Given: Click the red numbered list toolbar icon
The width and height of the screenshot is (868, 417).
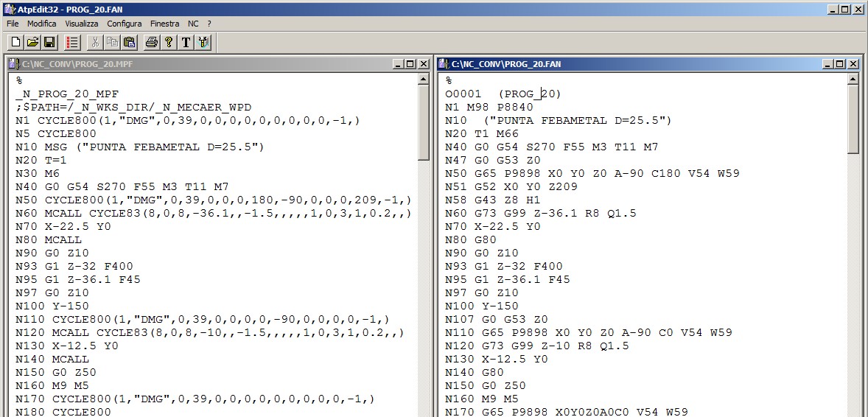Looking at the screenshot, I should pyautogui.click(x=72, y=42).
